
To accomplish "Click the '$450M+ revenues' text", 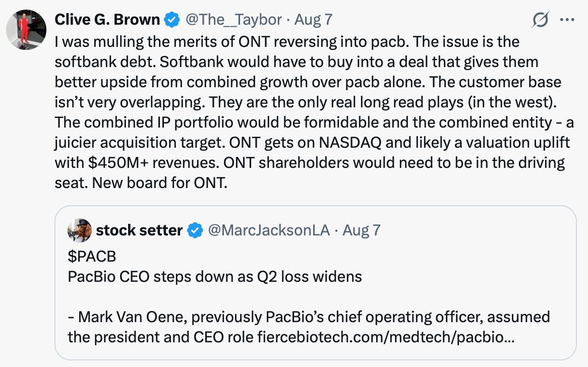I will pyautogui.click(x=154, y=163).
